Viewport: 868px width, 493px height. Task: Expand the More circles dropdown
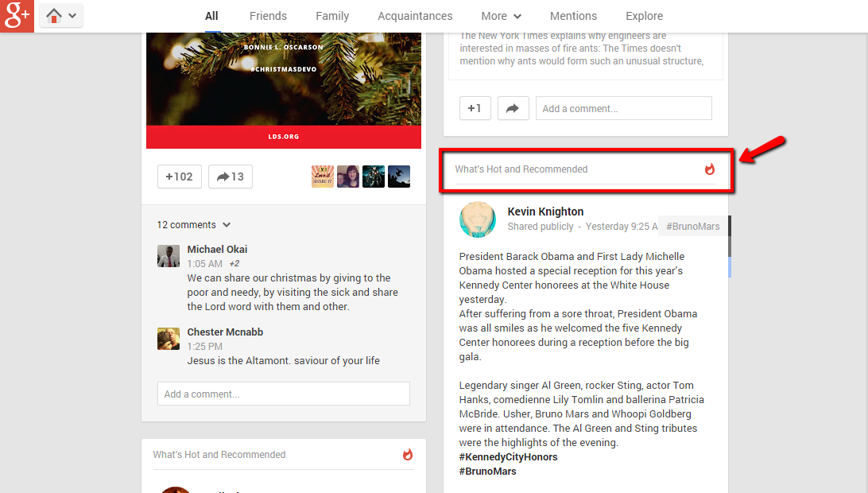click(502, 16)
